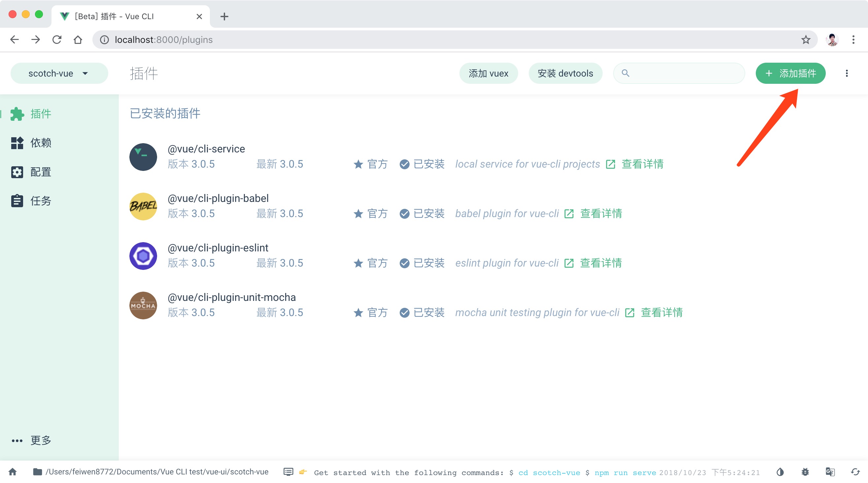Open 查看详情 for @vue/cli-plugin-babel
The image size is (868, 483).
pos(601,213)
